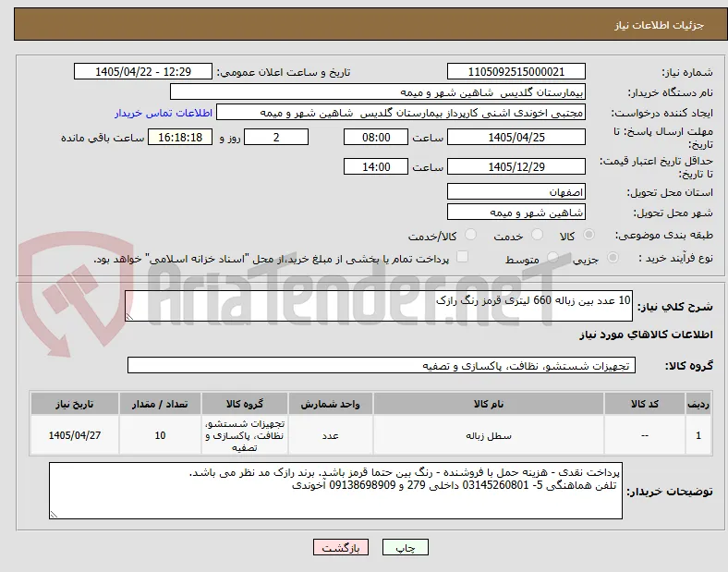Click the description box resize handle
The image size is (728, 572).
129,317
